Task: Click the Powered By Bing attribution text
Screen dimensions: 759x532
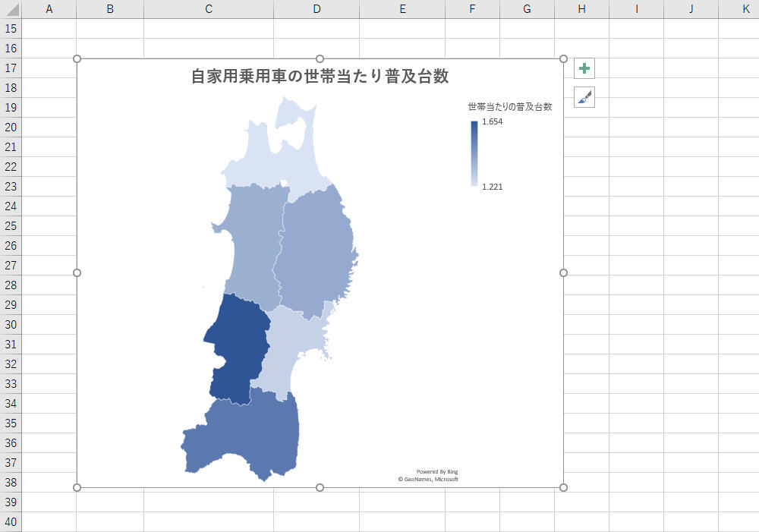Action: coord(437,471)
